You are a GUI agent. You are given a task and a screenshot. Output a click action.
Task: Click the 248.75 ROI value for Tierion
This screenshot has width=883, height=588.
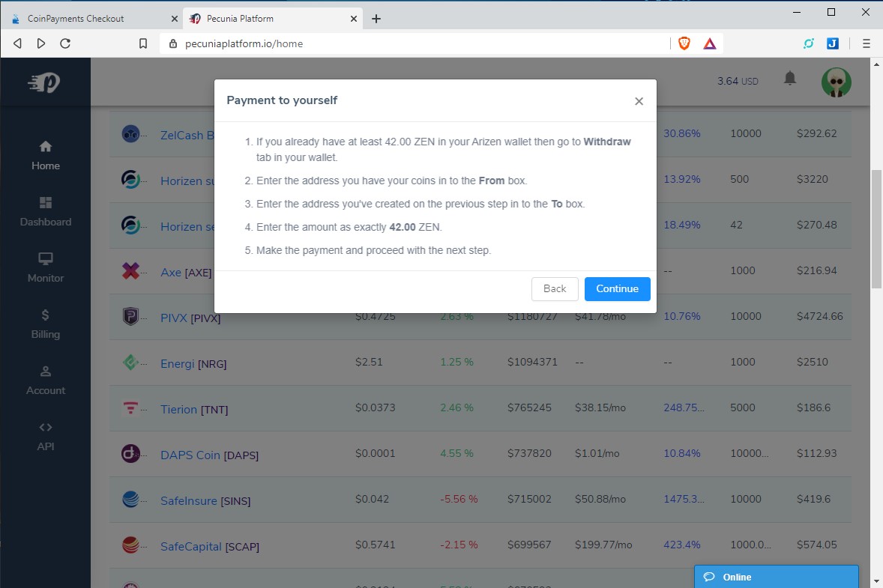(x=684, y=407)
